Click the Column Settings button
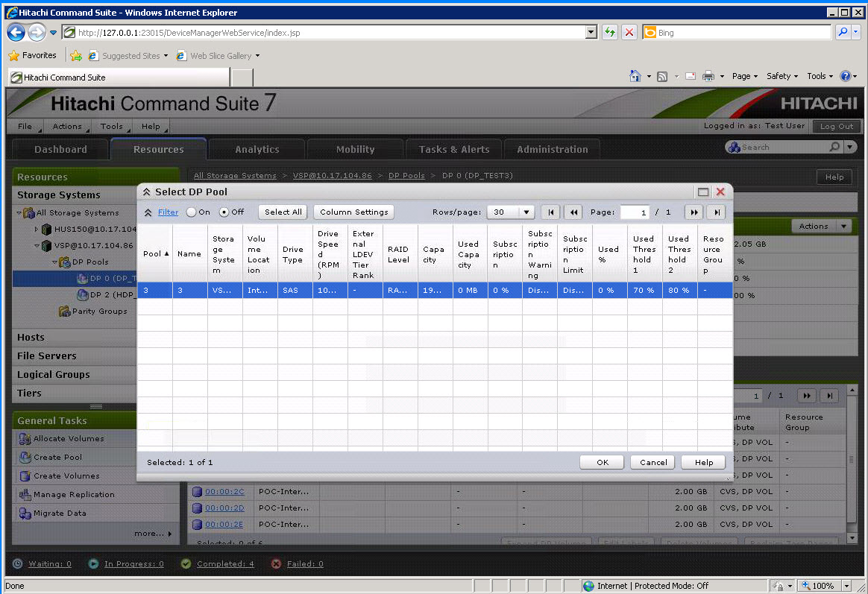The width and height of the screenshot is (868, 594). pos(353,212)
